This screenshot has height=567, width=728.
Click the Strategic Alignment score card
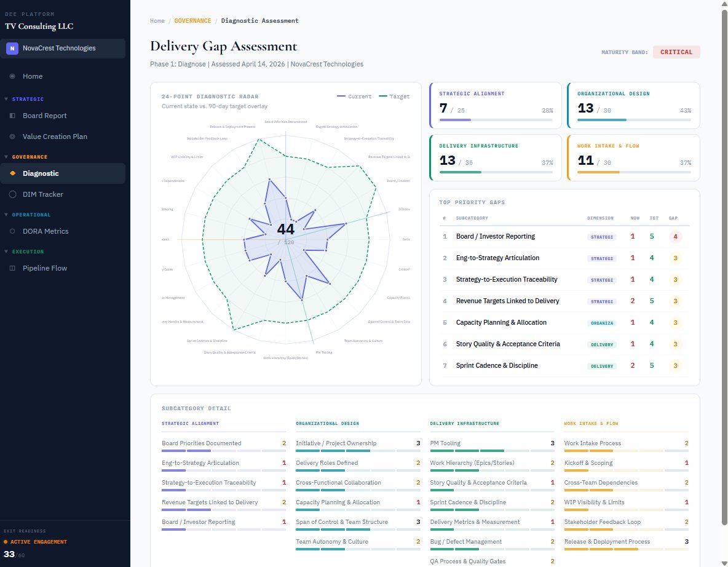coord(496,105)
